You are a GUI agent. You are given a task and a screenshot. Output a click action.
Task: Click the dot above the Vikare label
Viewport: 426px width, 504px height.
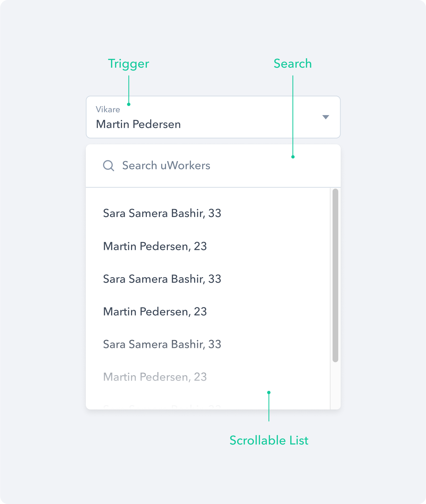click(129, 104)
